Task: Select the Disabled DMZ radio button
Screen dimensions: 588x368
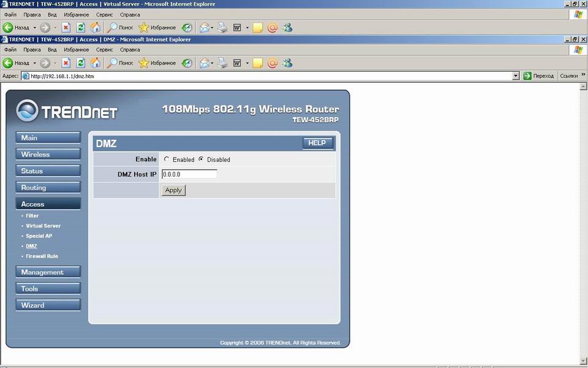Action: pos(201,159)
